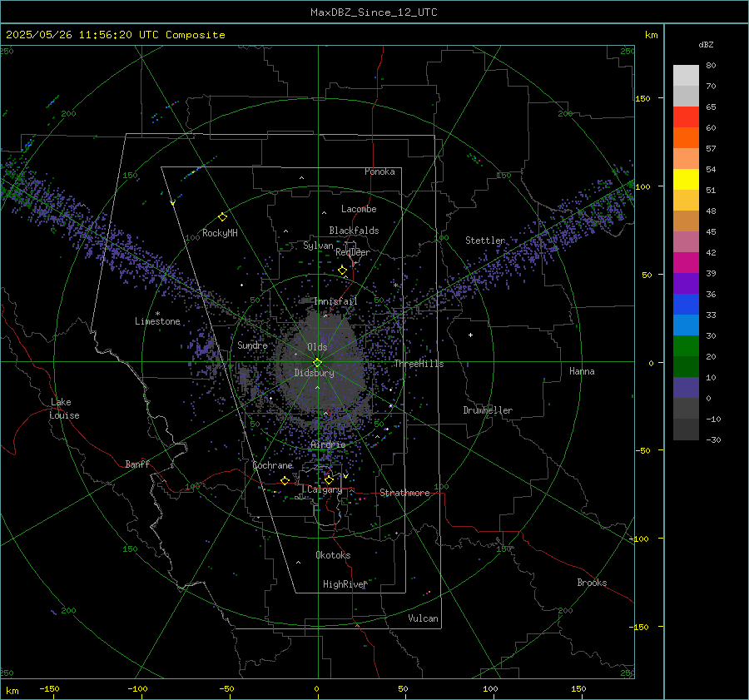Viewport: 749px width, 700px height.
Task: Click the yellow diamond marker beside RockyMH
Action: point(222,217)
